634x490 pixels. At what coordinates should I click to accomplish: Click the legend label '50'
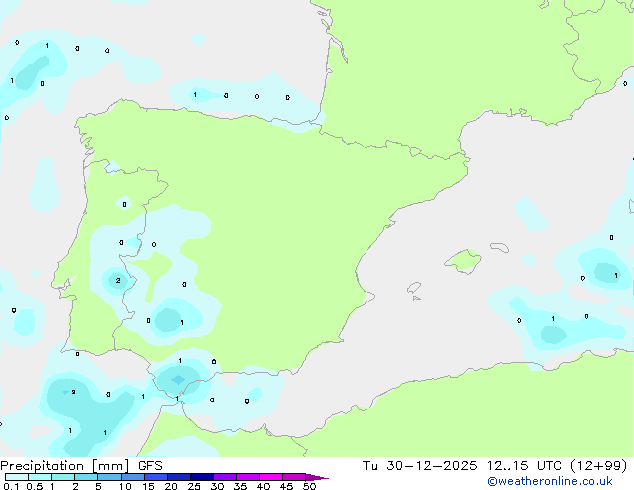(309, 486)
